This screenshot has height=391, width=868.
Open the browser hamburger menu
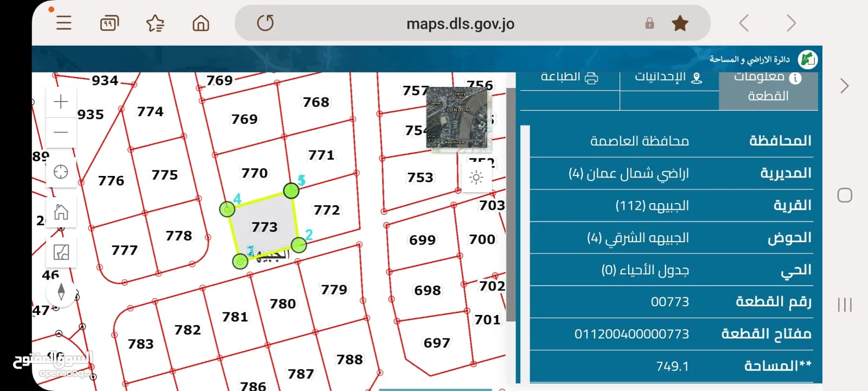[x=64, y=23]
